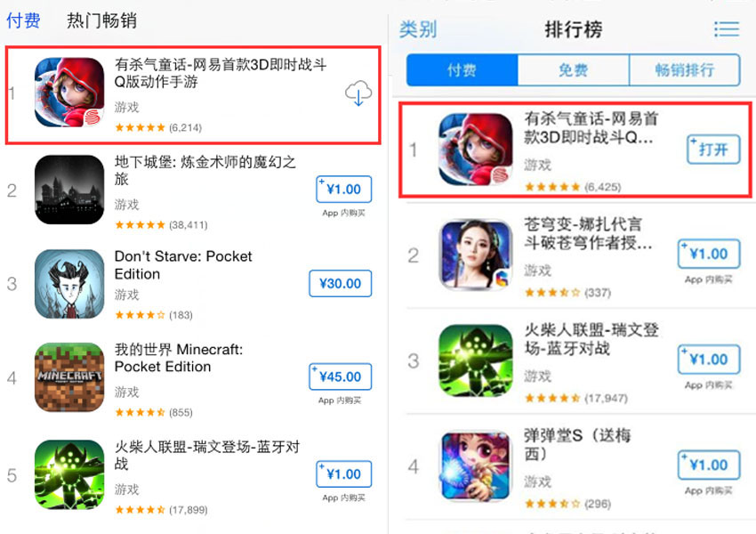Switch to the 付费 segment in rankings
This screenshot has height=534, width=756.
click(462, 70)
